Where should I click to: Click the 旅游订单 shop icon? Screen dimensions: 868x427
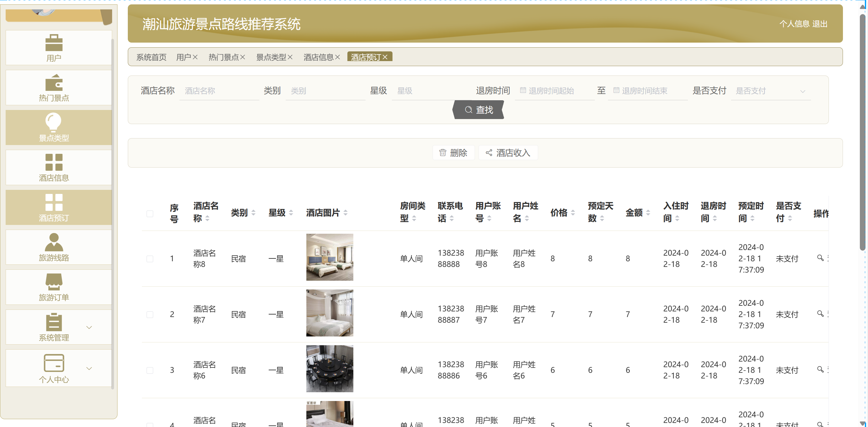coord(54,282)
